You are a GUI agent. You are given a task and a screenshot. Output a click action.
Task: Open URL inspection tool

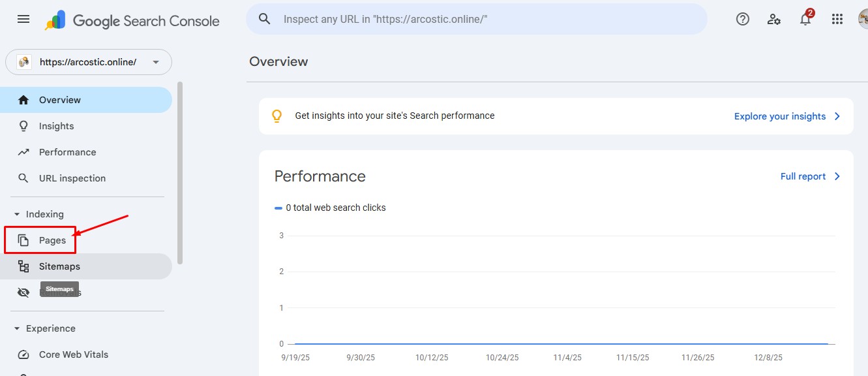[x=72, y=178]
